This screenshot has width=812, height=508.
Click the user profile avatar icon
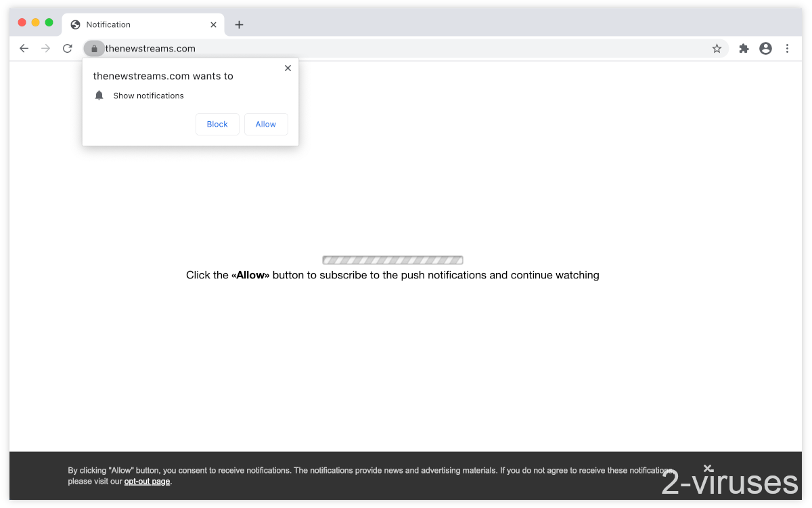pyautogui.click(x=765, y=48)
